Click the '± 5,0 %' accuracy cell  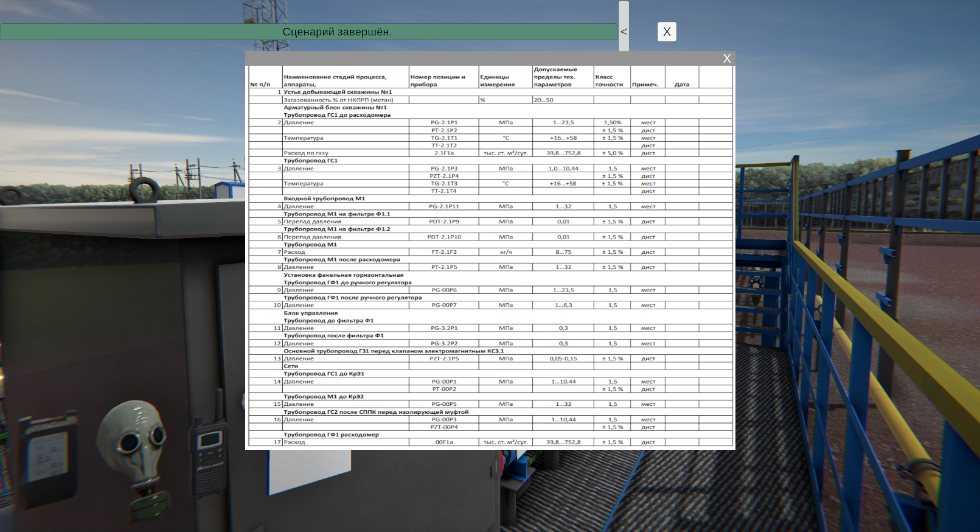[x=613, y=153]
